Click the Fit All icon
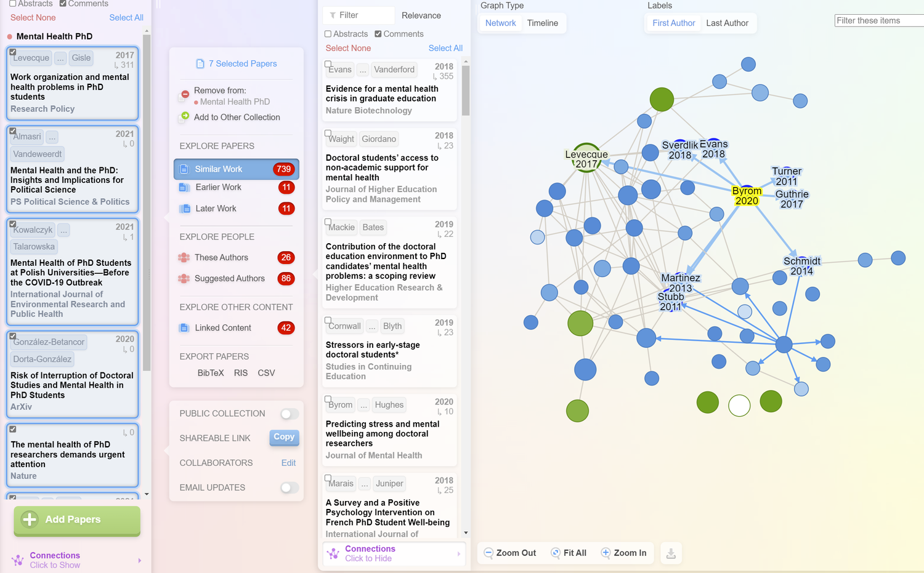The width and height of the screenshot is (924, 573). coord(556,553)
